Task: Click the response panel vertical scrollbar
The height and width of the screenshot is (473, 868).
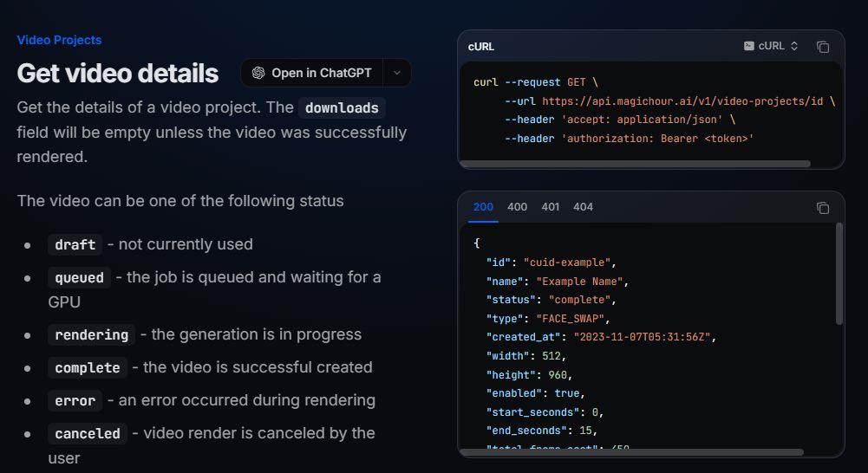Action: pos(839,273)
